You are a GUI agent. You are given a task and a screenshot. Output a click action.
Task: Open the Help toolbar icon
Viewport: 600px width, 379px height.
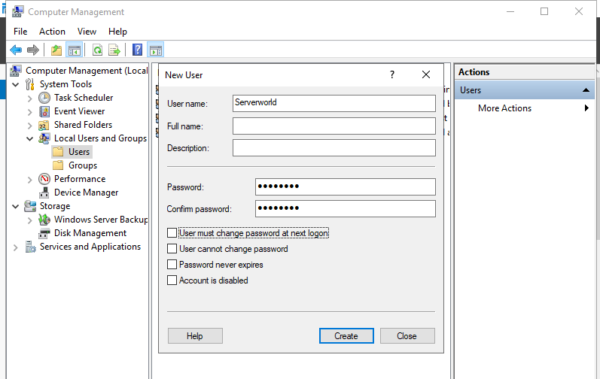137,50
